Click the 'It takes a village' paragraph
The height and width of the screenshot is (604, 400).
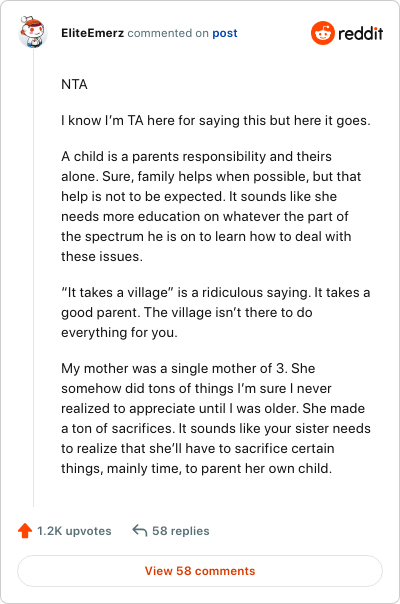pyautogui.click(x=216, y=312)
